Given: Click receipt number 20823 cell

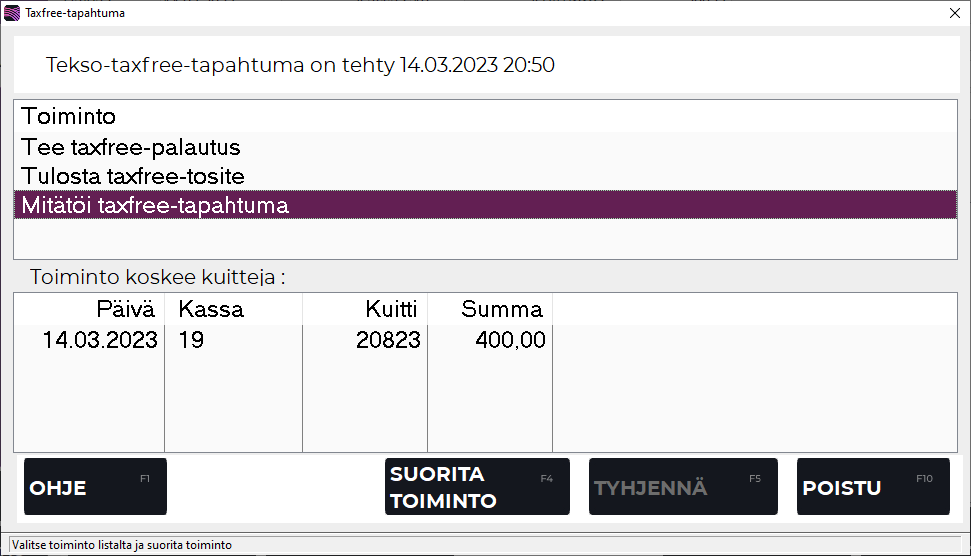Looking at the screenshot, I should point(388,340).
